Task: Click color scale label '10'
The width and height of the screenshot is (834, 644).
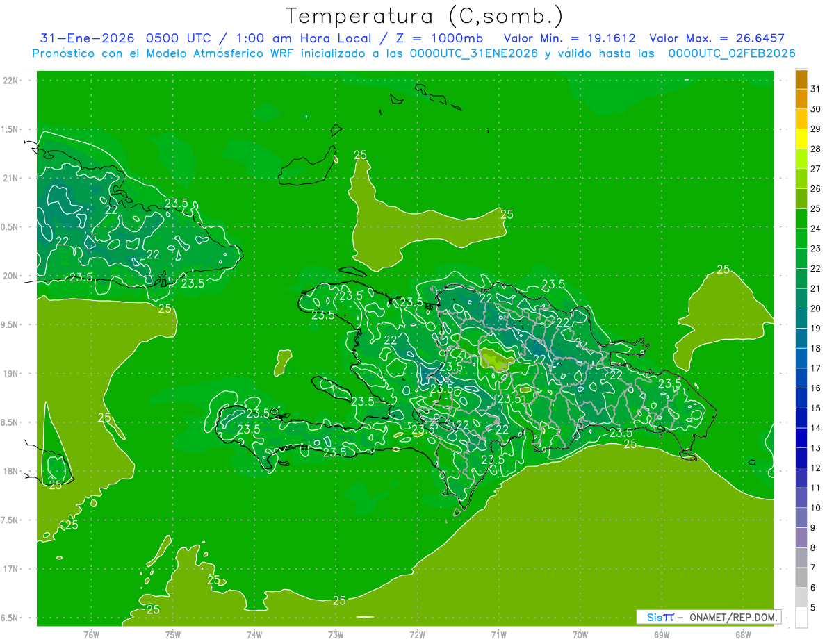Action: point(816,508)
